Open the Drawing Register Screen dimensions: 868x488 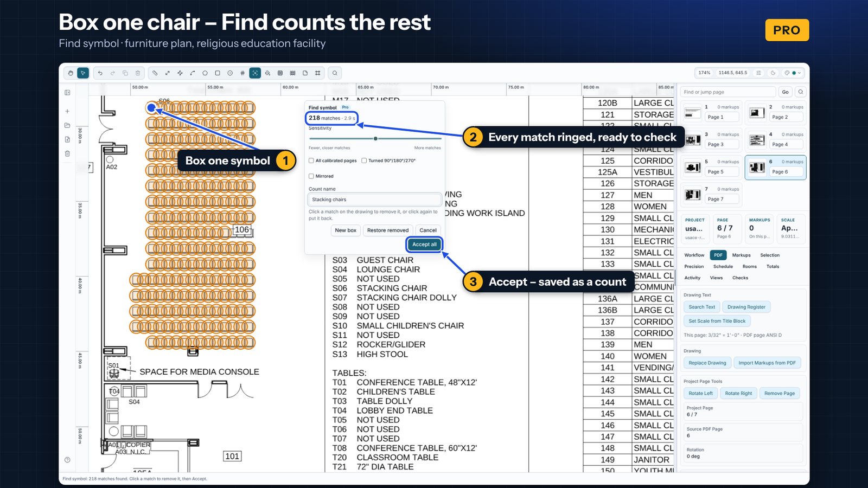point(746,307)
